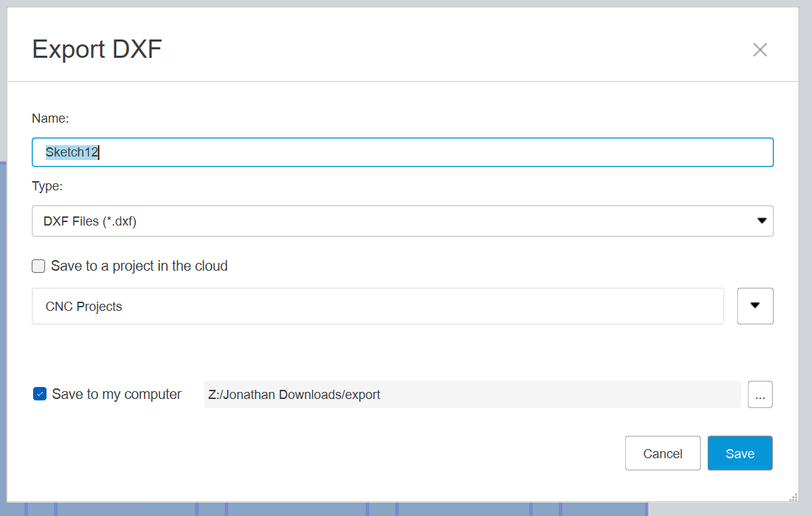Grab the dialog resize grip corner
The width and height of the screenshot is (812, 516).
(x=793, y=498)
